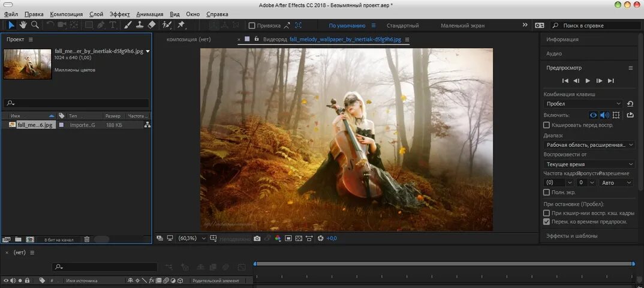Image resolution: width=644 pixels, height=288 pixels.
Task: Expand footage info arrow beside file name
Action: 148,52
